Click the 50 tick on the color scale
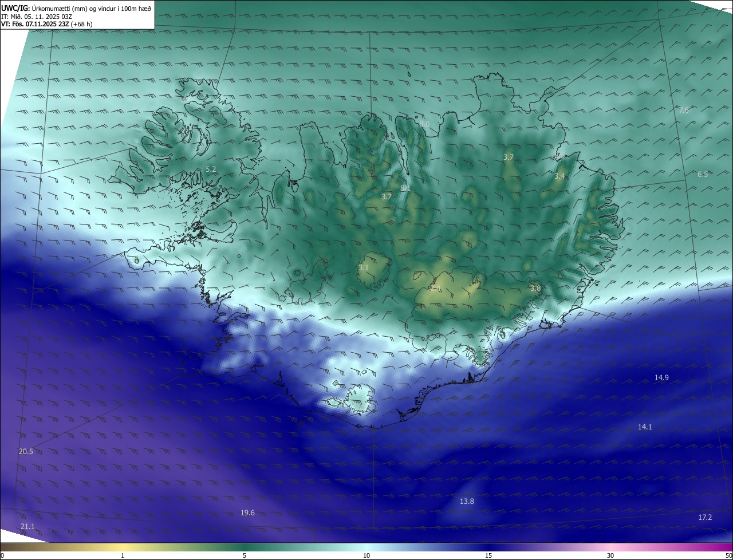Viewport: 733px width, 560px height. (728, 555)
